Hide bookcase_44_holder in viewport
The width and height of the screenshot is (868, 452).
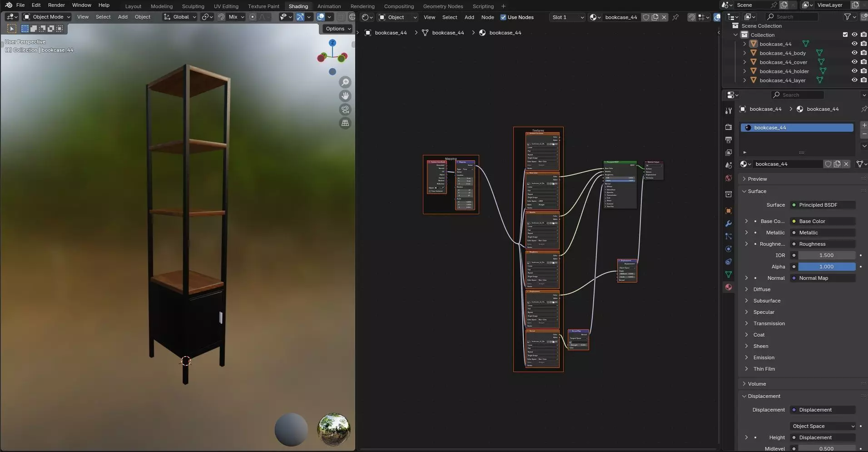pos(854,71)
